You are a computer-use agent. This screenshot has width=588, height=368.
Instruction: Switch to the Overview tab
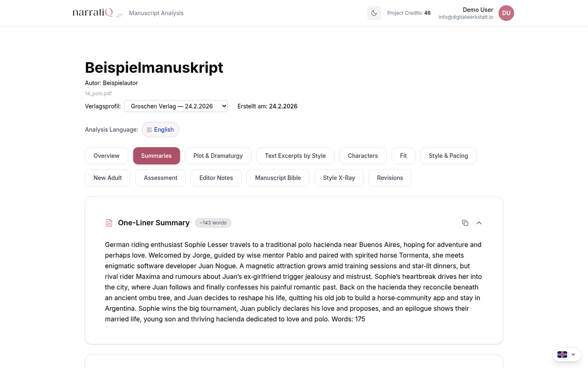(x=106, y=156)
